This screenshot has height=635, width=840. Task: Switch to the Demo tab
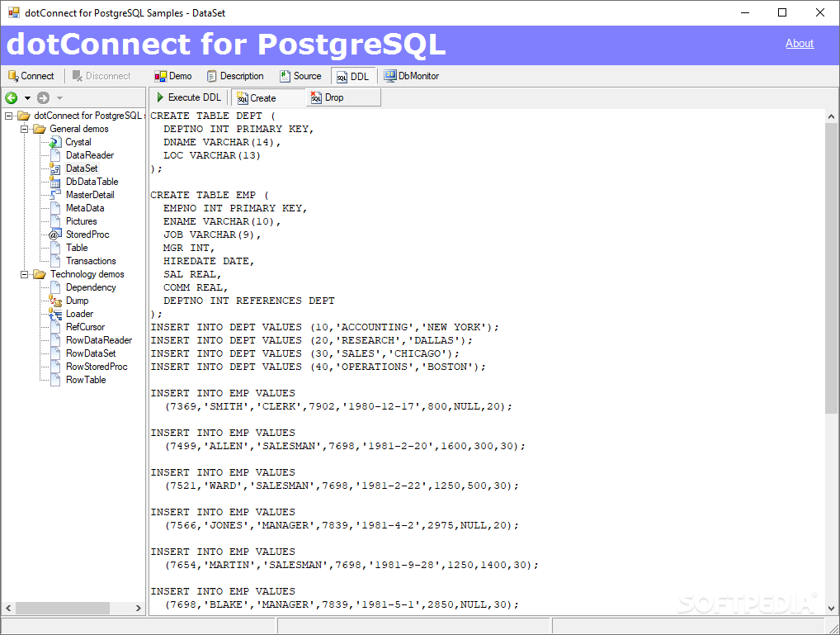173,76
